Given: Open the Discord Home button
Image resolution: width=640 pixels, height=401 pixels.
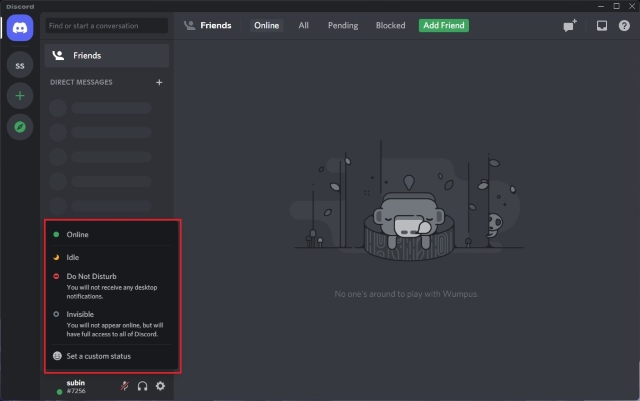Looking at the screenshot, I should click(x=20, y=28).
